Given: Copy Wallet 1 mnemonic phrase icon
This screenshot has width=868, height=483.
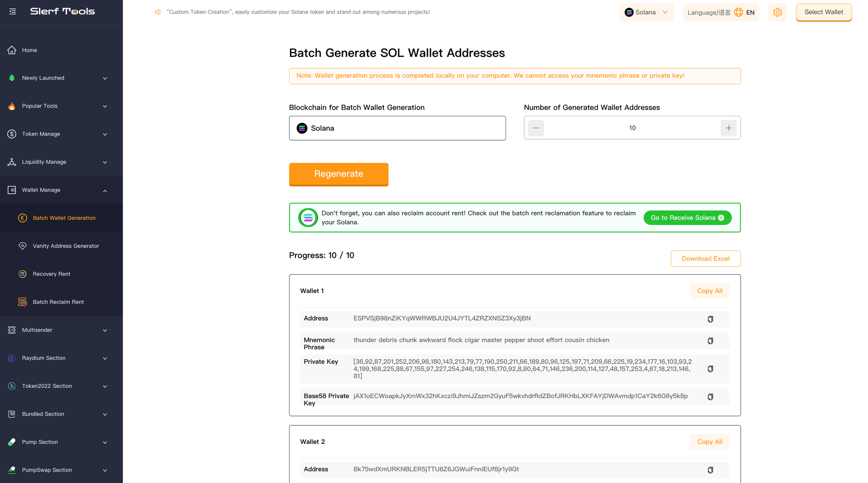Looking at the screenshot, I should pyautogui.click(x=710, y=341).
